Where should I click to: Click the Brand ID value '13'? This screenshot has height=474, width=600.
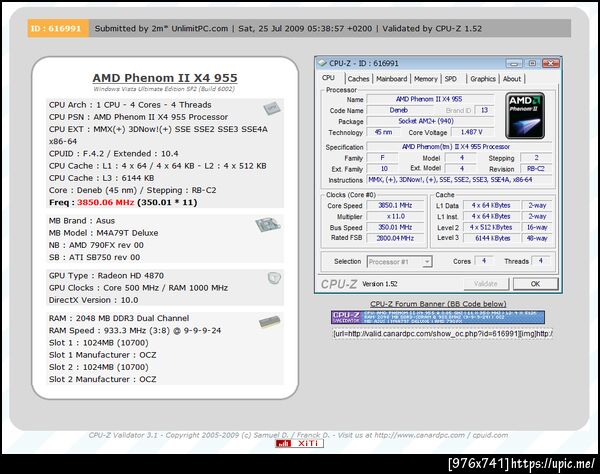pos(484,110)
